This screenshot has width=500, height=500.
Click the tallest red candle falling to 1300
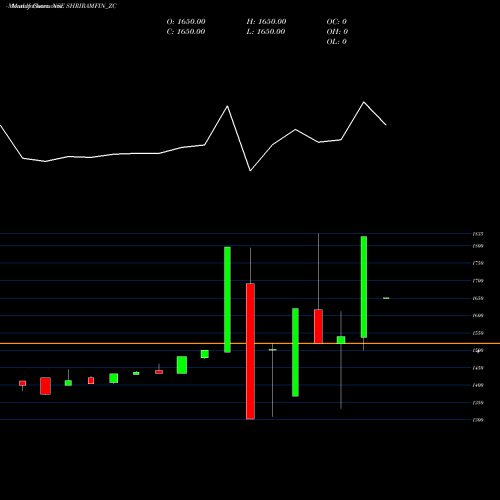coord(250,351)
